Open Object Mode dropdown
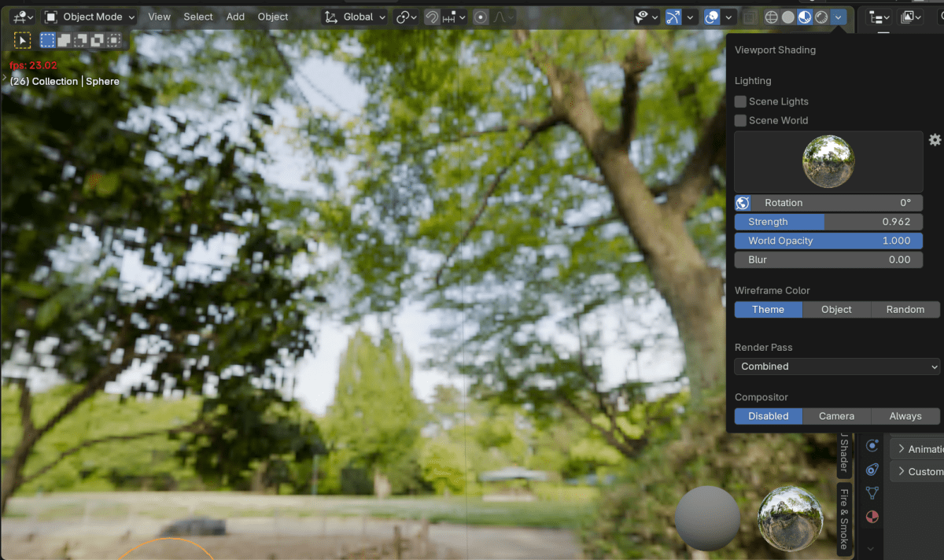Image resolution: width=944 pixels, height=560 pixels. pos(90,17)
